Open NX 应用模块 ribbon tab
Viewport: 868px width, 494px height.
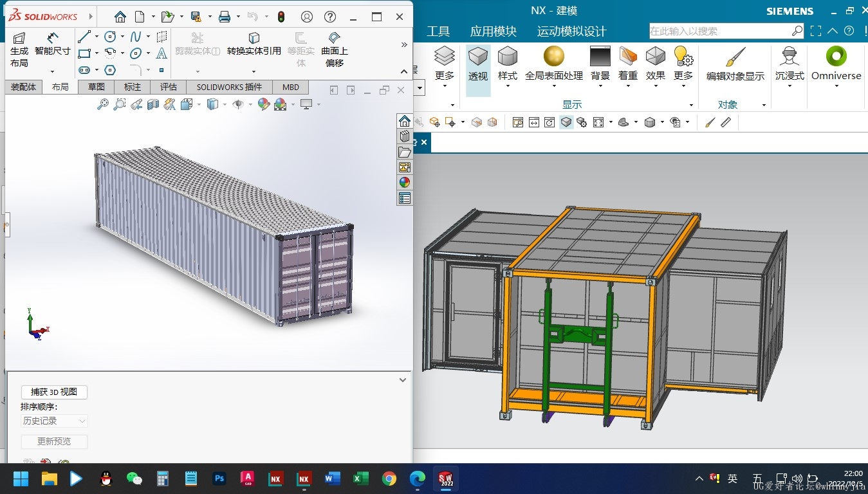pos(494,31)
